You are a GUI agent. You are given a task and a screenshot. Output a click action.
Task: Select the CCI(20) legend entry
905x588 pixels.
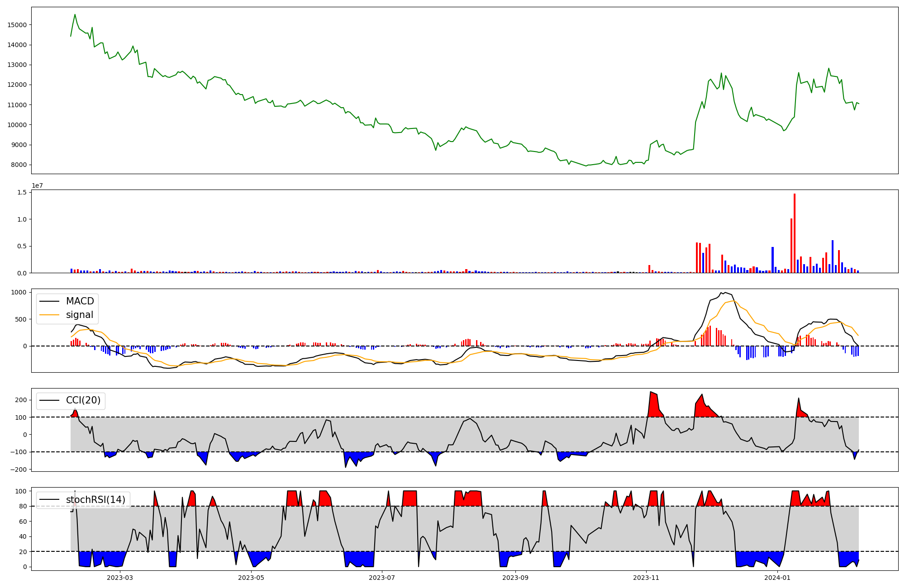(x=83, y=400)
